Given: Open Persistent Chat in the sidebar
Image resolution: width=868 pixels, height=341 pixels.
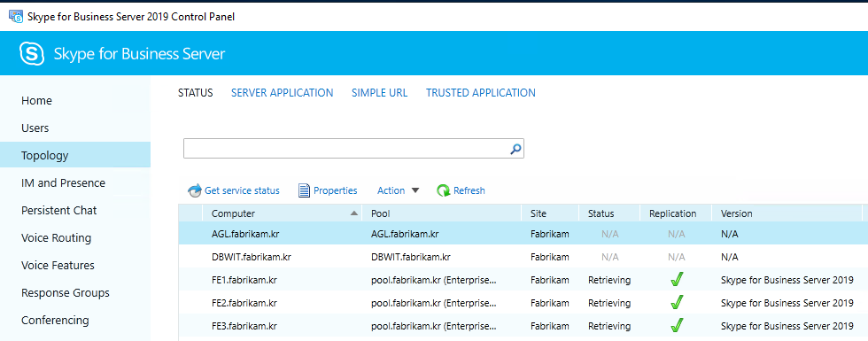Looking at the screenshot, I should click(59, 211).
